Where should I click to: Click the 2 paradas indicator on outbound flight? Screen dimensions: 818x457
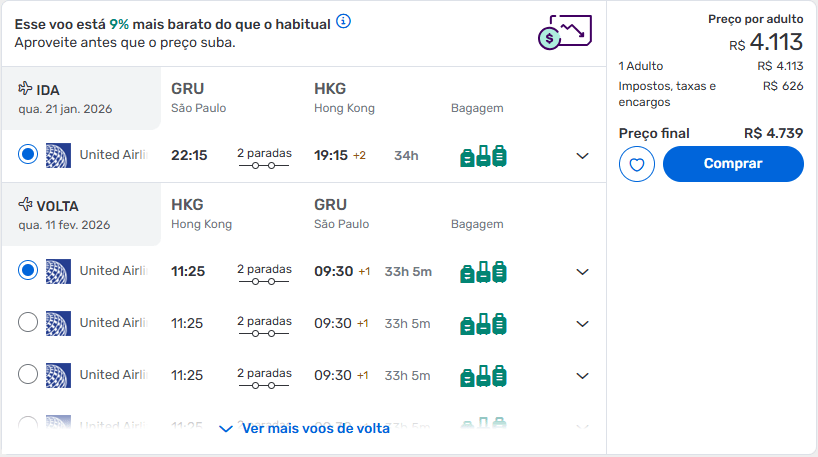[x=264, y=158]
